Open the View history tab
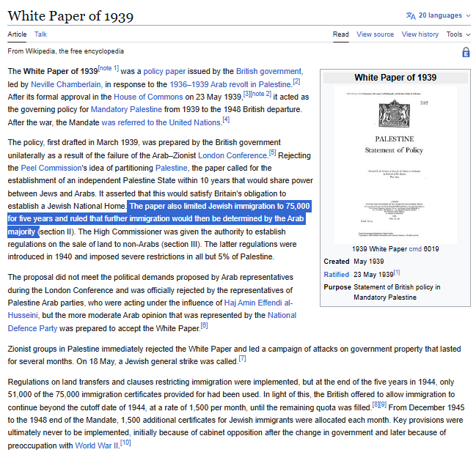Image resolution: width=476 pixels, height=455 pixels. tap(420, 34)
